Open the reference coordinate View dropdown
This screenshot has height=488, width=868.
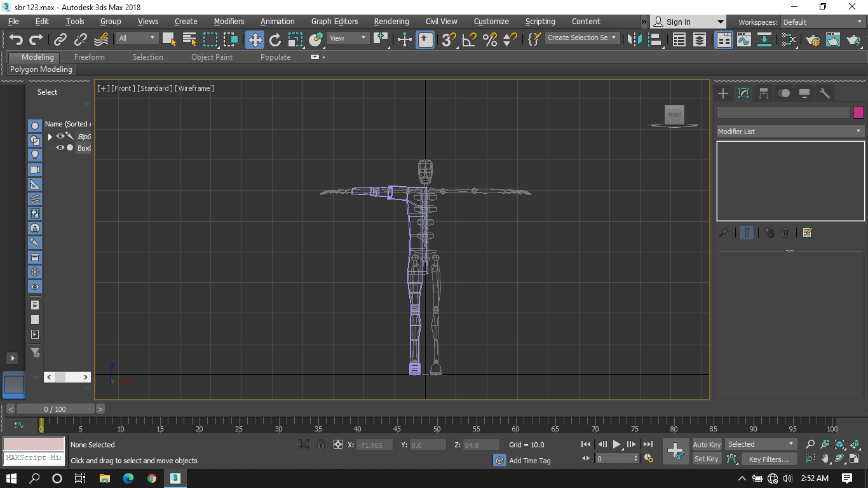[348, 38]
